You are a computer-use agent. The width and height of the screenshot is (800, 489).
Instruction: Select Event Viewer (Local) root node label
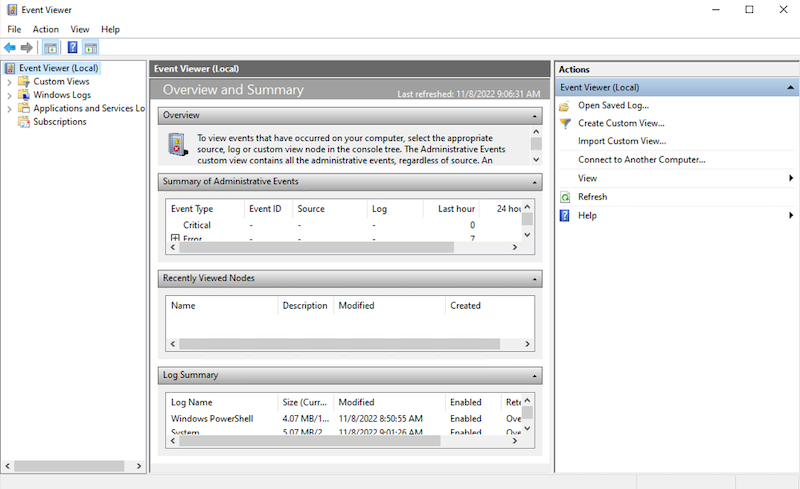[x=59, y=68]
